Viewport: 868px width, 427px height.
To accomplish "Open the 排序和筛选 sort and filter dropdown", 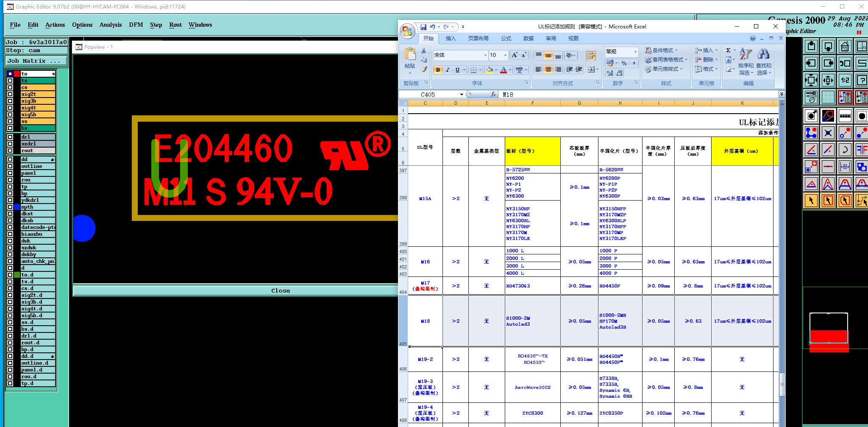I will point(746,61).
